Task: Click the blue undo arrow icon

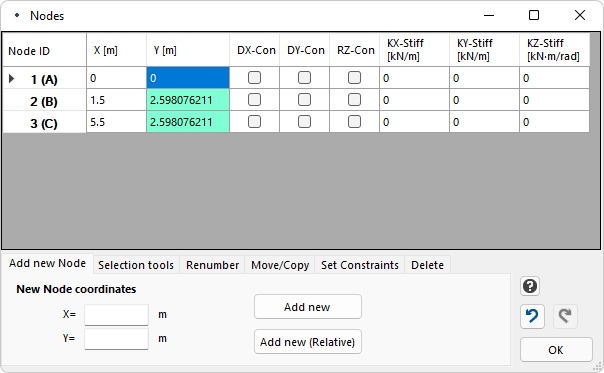Action: coord(532,316)
